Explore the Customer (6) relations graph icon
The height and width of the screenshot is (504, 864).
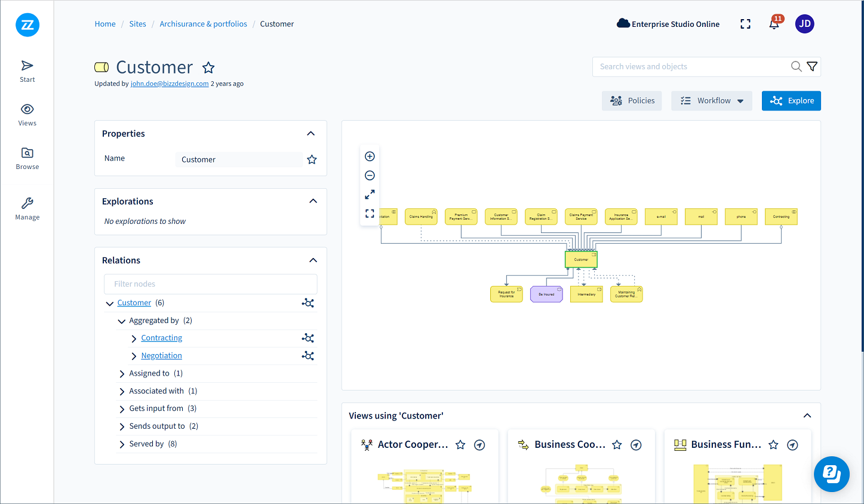pyautogui.click(x=308, y=303)
